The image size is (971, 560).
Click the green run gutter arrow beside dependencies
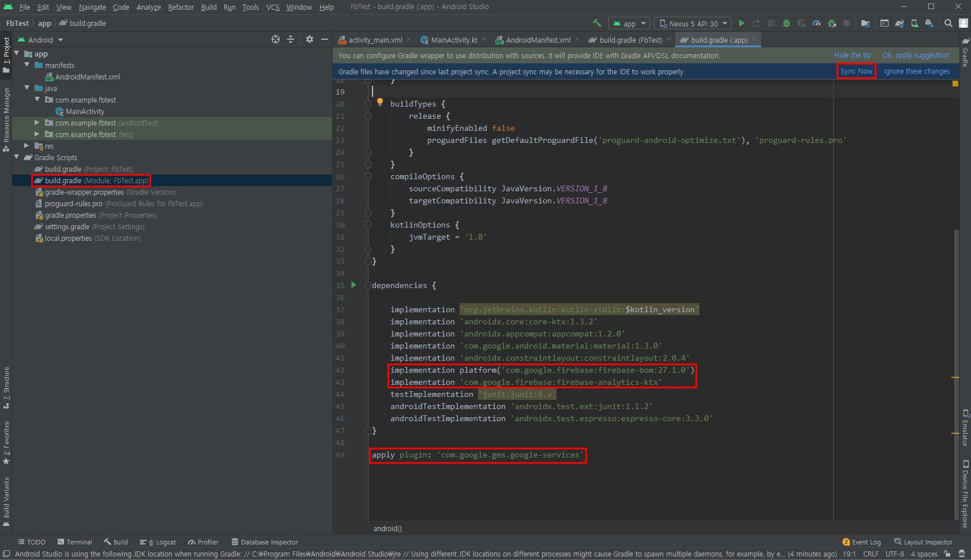(x=353, y=285)
